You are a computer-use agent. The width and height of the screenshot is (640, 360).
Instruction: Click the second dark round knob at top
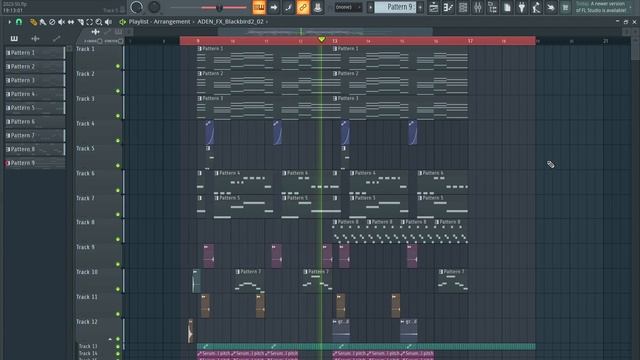click(x=154, y=7)
